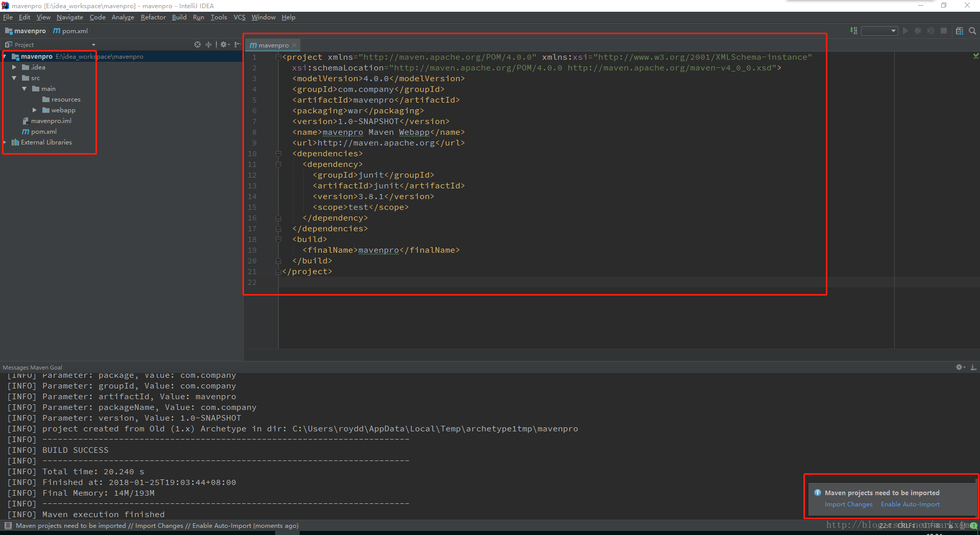Viewport: 980px width, 535px height.
Task: Open the Run menu
Action: pyautogui.click(x=199, y=17)
